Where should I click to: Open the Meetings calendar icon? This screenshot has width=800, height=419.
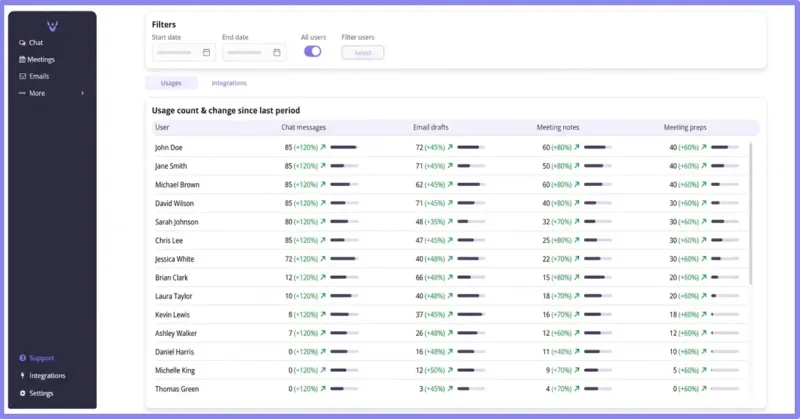click(x=22, y=60)
